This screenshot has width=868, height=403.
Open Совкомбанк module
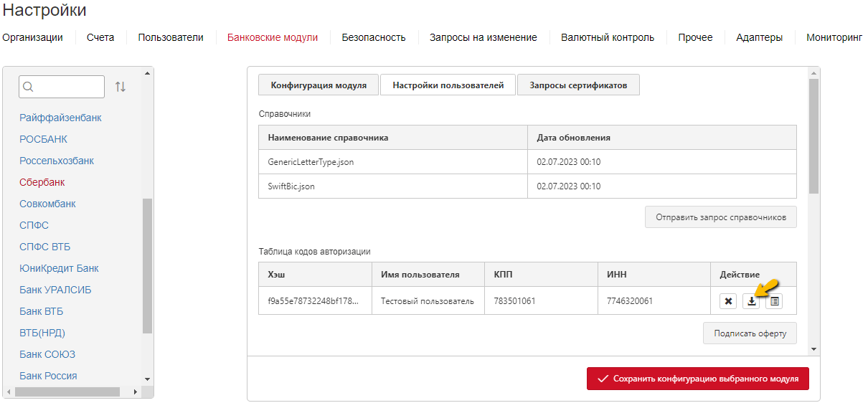[x=47, y=204]
